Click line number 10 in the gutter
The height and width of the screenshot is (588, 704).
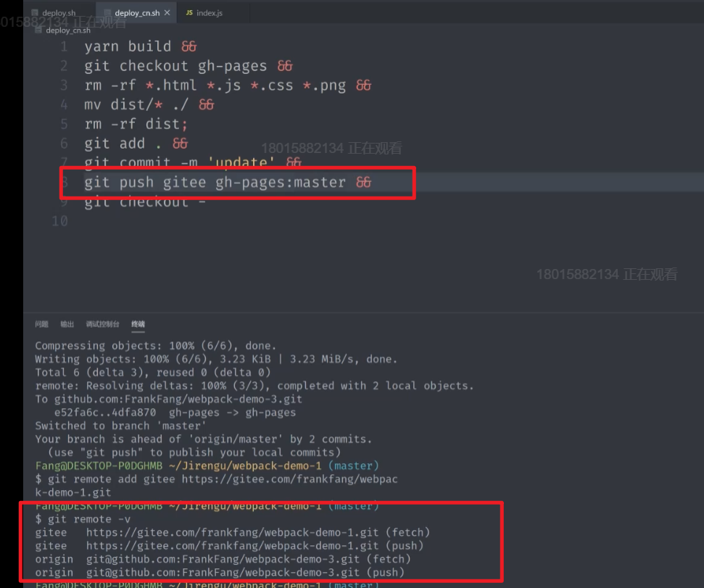[x=59, y=221]
